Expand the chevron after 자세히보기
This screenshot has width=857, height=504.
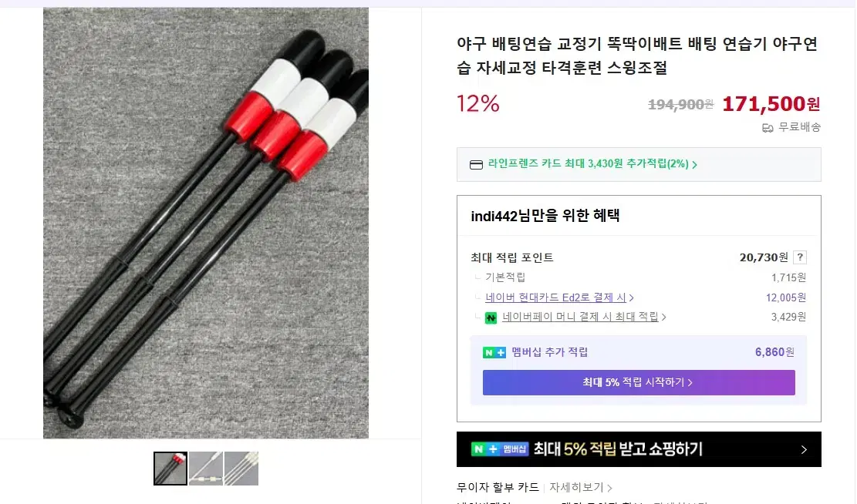pyautogui.click(x=609, y=487)
